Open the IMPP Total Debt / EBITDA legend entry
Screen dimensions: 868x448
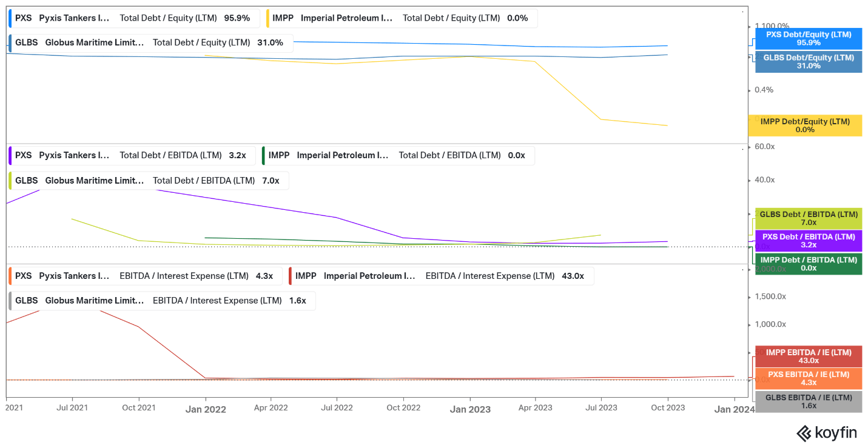398,155
